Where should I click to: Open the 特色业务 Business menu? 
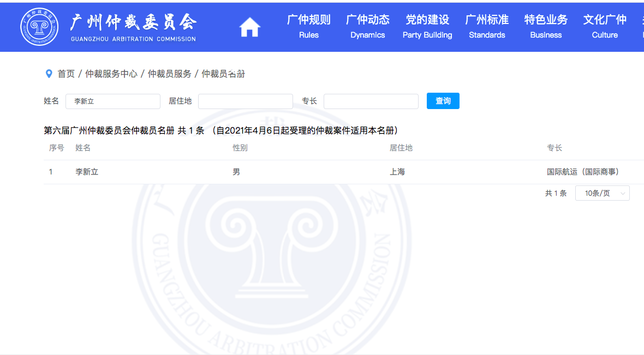[546, 27]
